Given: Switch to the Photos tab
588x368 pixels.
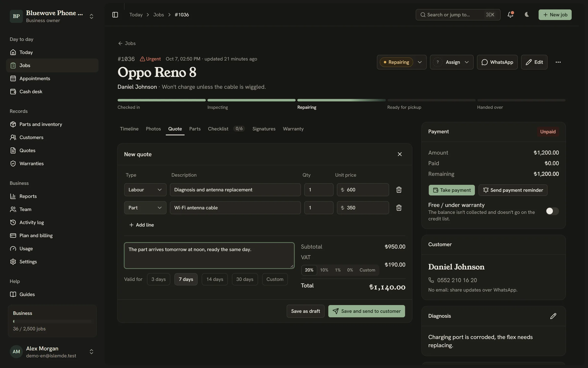Looking at the screenshot, I should (153, 129).
